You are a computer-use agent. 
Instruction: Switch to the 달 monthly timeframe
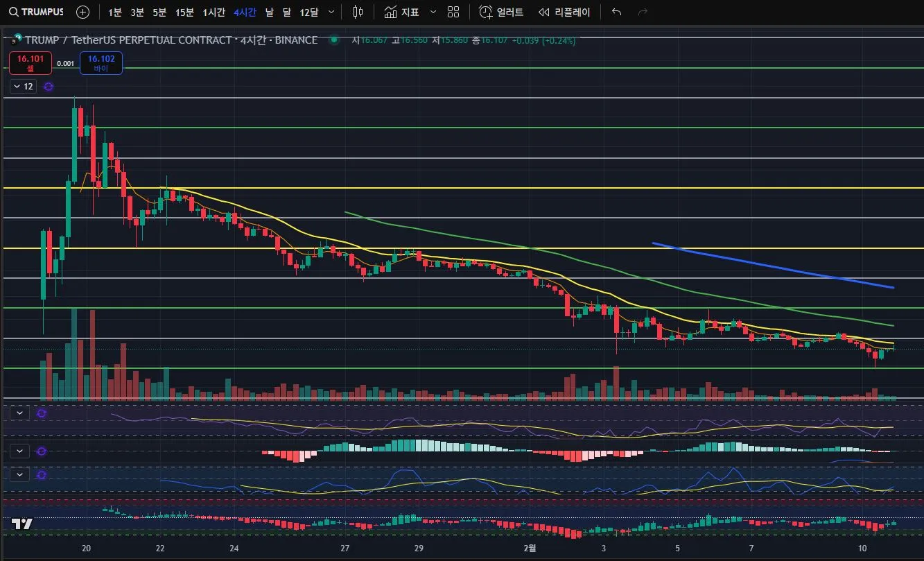[x=287, y=12]
